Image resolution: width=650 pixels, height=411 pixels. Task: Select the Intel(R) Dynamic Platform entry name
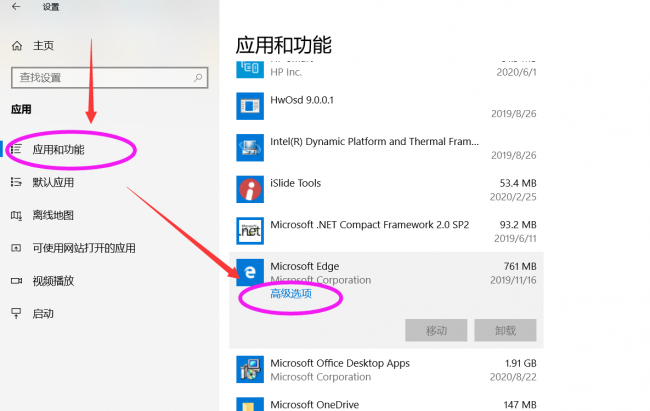click(374, 141)
